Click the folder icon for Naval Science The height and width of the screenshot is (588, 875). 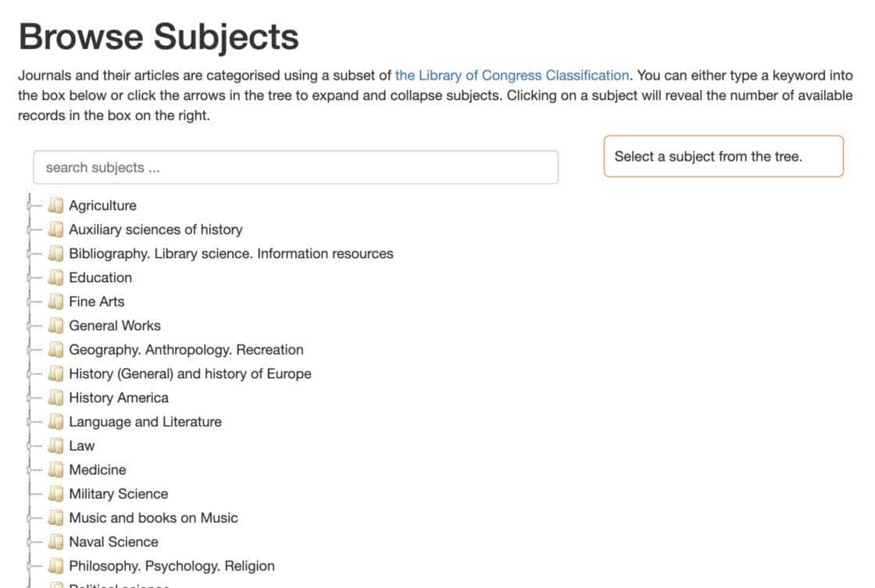[55, 542]
